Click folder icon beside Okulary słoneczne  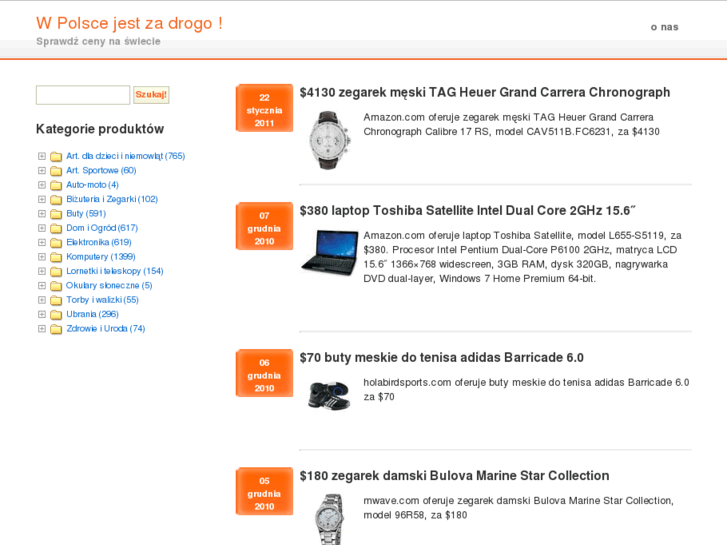[x=56, y=286]
